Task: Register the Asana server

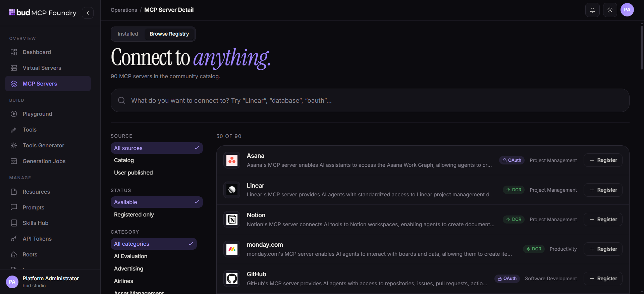Action: click(603, 160)
